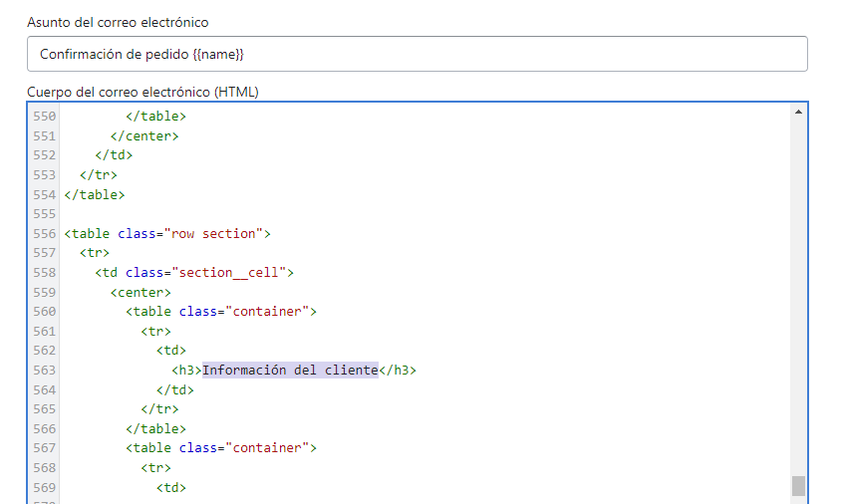Click the opening h3 tag on line 563
843x504 pixels.
(186, 371)
